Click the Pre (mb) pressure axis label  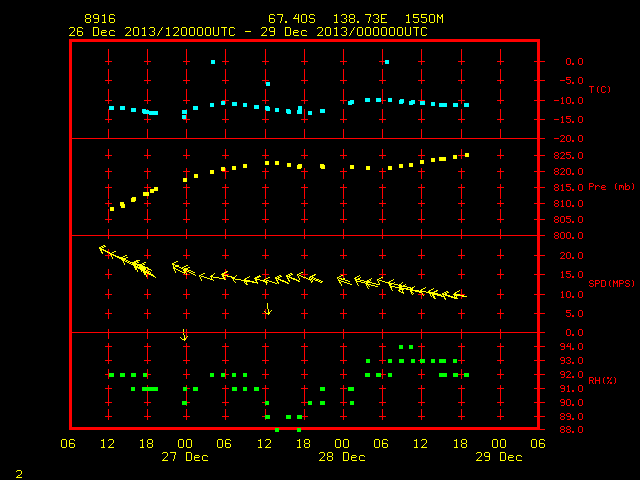coord(611,187)
